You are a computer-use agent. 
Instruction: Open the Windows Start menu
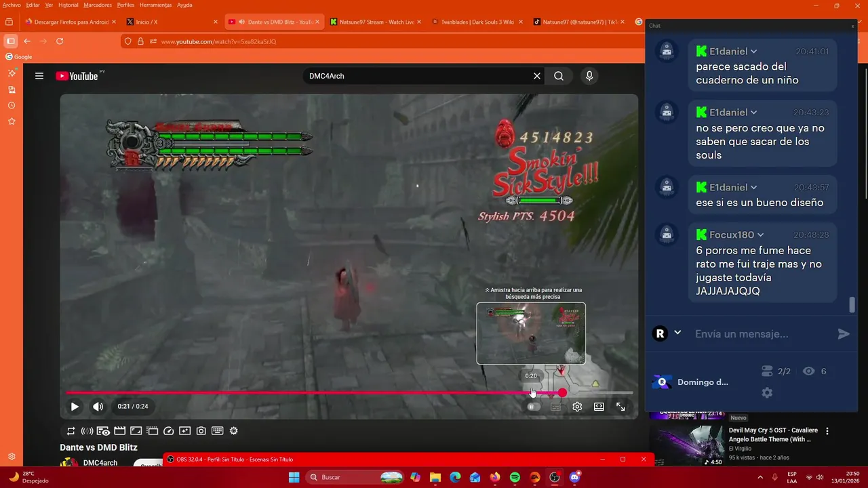(x=294, y=477)
